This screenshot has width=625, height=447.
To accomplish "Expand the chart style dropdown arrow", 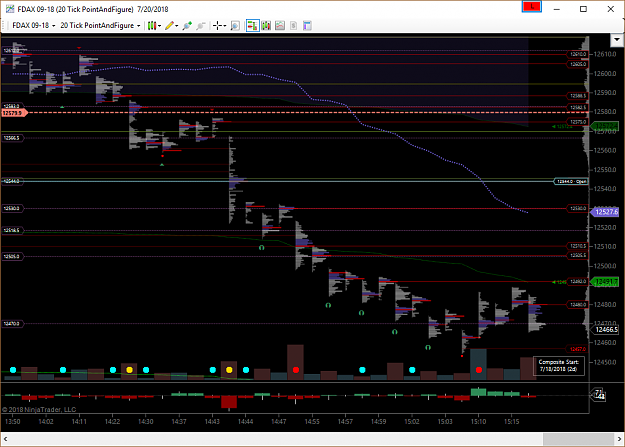I will tap(159, 26).
